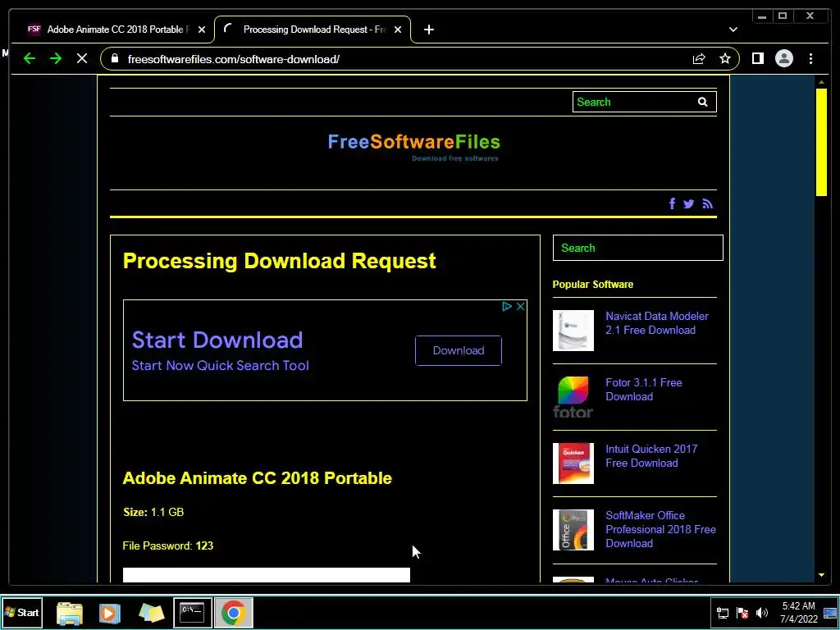Image resolution: width=840 pixels, height=630 pixels.
Task: Click the FreeSoftwareFiles logo
Action: pos(413,146)
